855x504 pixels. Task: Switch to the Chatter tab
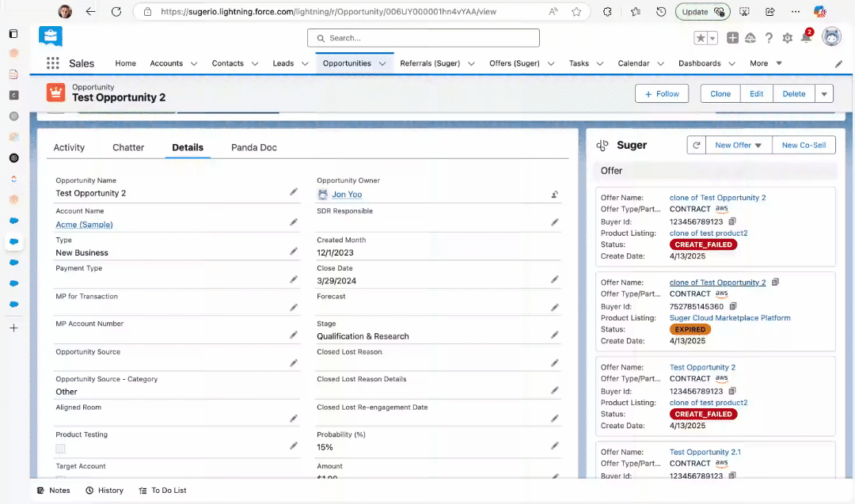(128, 148)
